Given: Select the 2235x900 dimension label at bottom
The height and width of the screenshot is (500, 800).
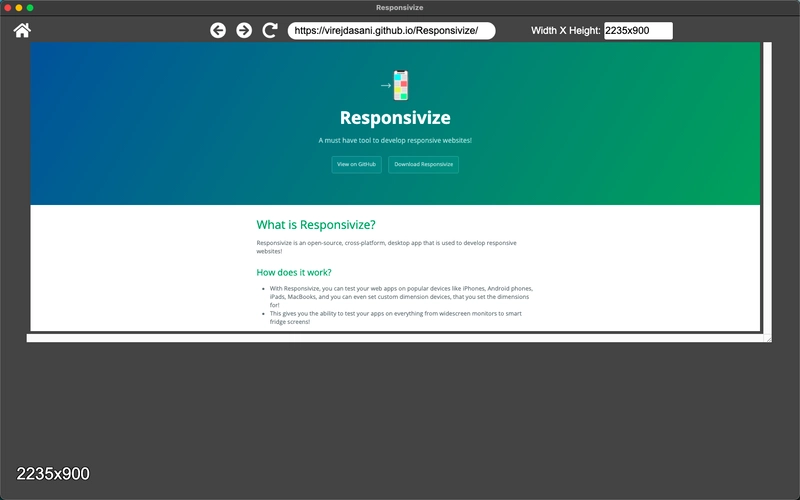Looking at the screenshot, I should 53,474.
